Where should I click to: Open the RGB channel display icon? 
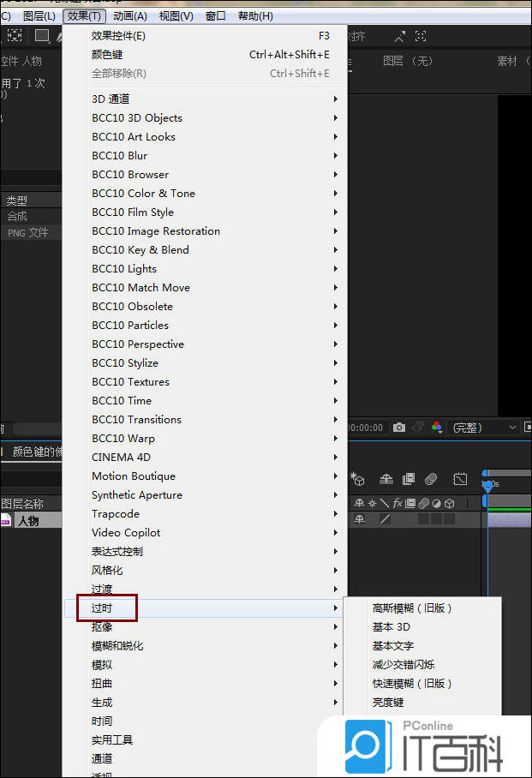[437, 428]
